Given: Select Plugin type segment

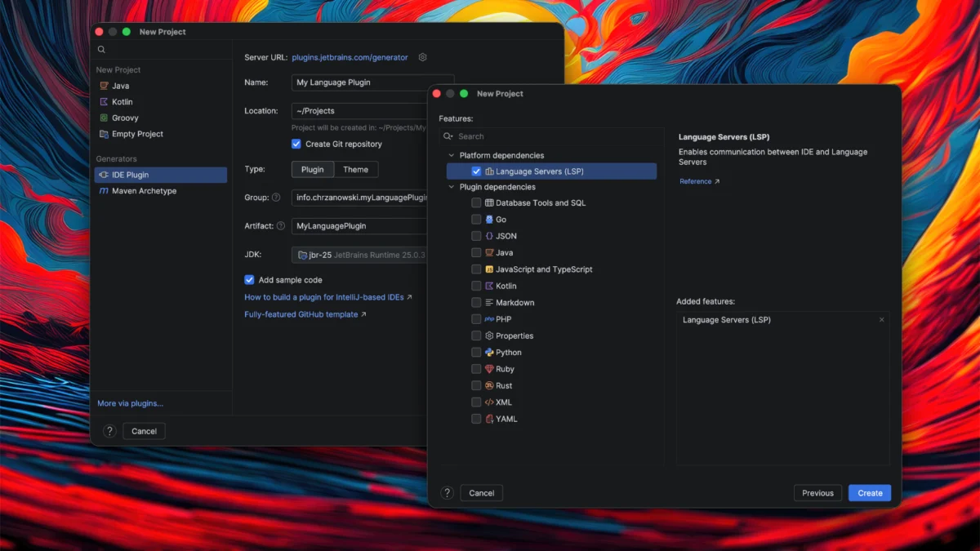Looking at the screenshot, I should [x=312, y=170].
